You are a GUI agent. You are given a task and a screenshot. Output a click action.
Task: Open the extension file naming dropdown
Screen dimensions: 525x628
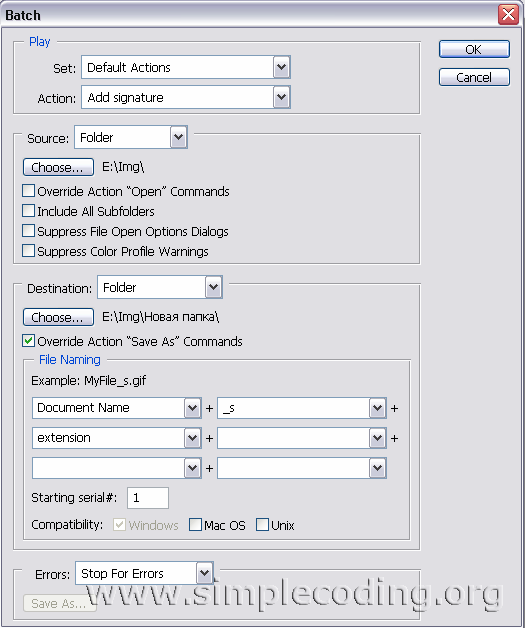(117, 438)
